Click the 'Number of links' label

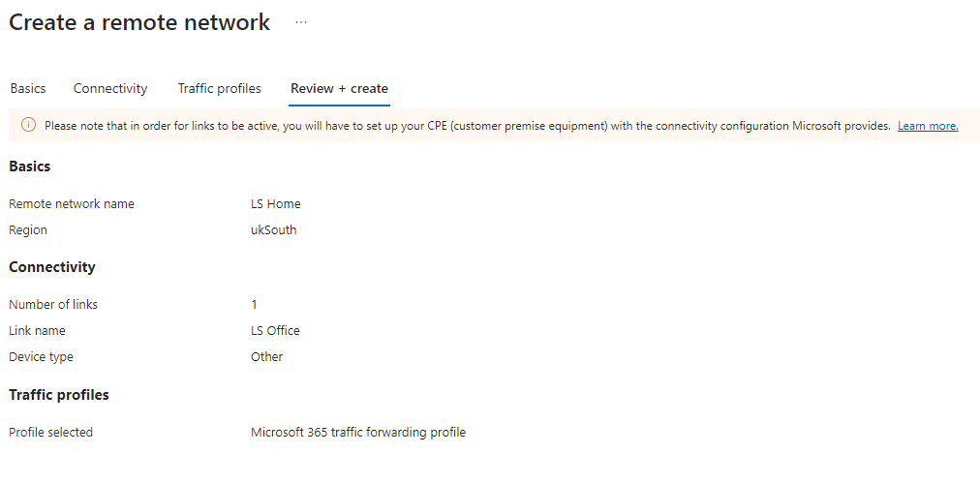point(53,304)
